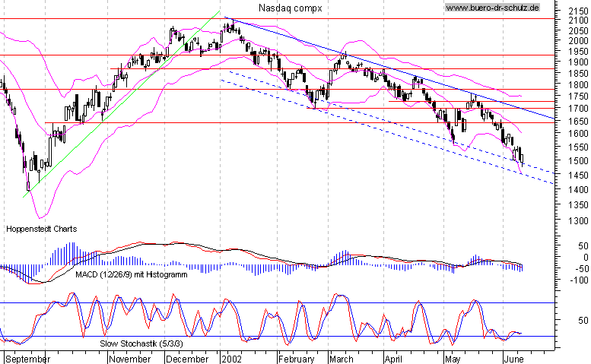Screen dimensions: 591x364
Task: Click the Nasdaq compx chart title
Action: pyautogui.click(x=291, y=8)
